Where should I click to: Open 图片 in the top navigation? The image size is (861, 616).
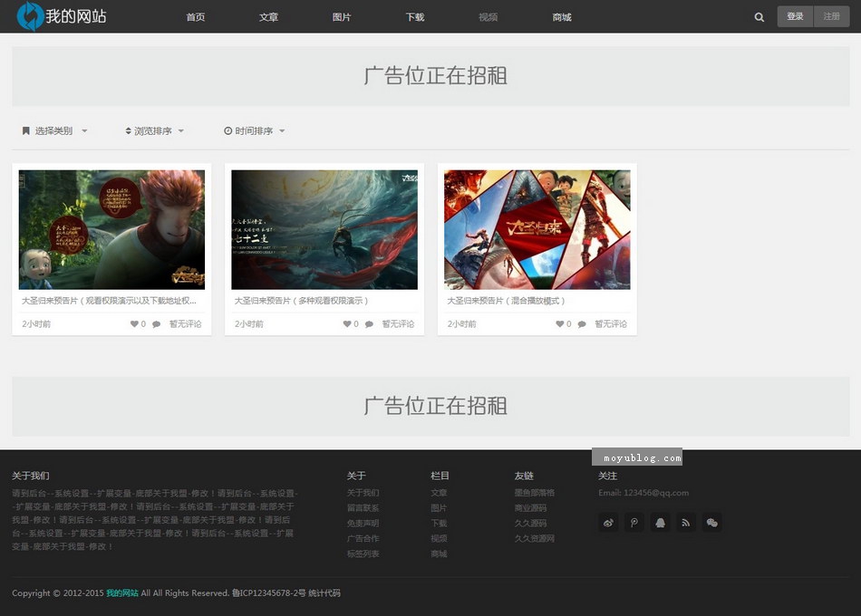342,17
